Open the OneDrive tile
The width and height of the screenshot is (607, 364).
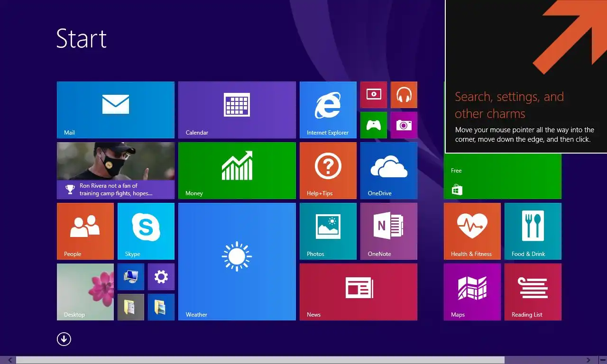[389, 171]
